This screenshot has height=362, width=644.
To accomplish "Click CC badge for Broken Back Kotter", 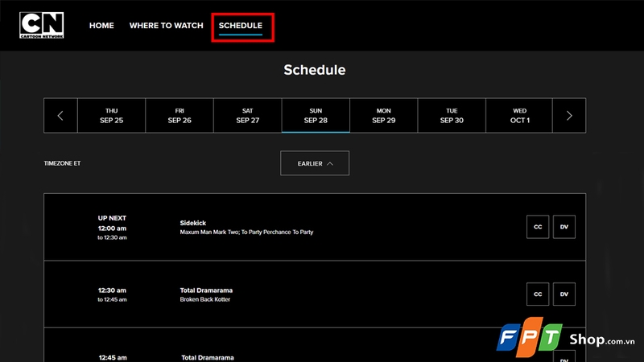I will tap(538, 294).
